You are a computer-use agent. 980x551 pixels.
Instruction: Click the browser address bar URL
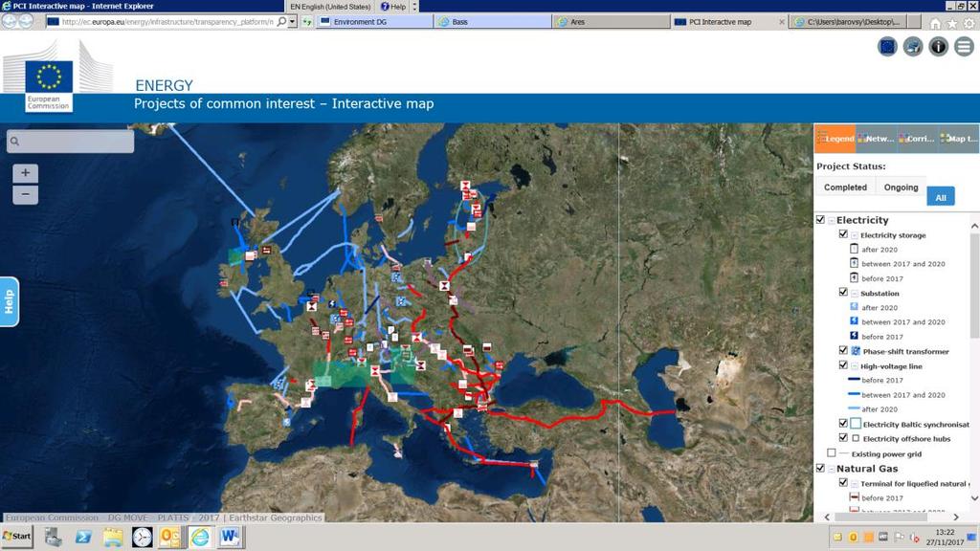tap(167, 22)
